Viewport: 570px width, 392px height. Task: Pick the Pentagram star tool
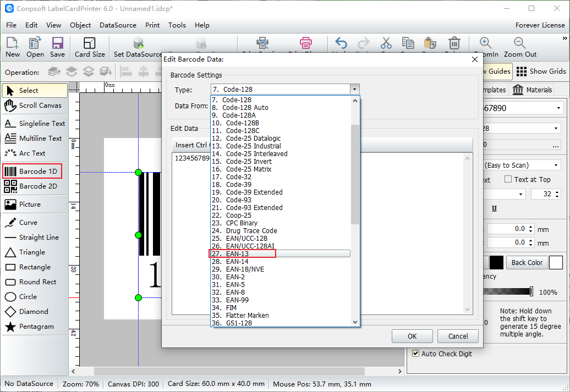(35, 327)
